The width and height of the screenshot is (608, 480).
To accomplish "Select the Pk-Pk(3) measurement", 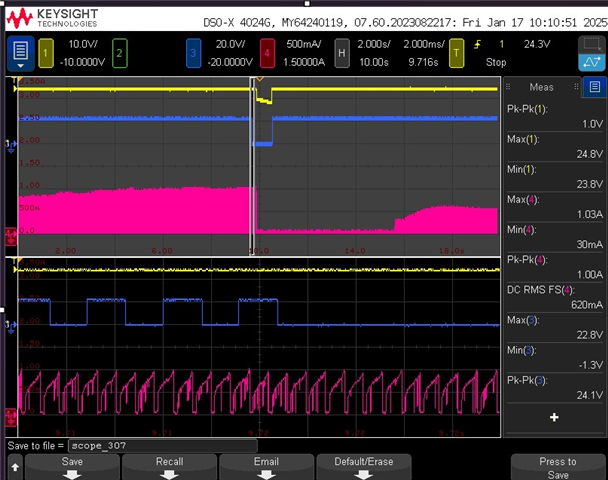I will [554, 387].
